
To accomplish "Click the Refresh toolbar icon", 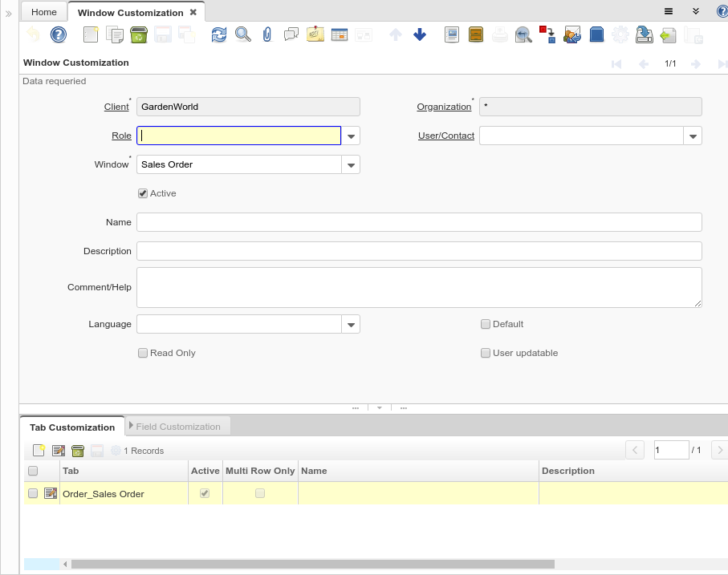I will (x=218, y=34).
